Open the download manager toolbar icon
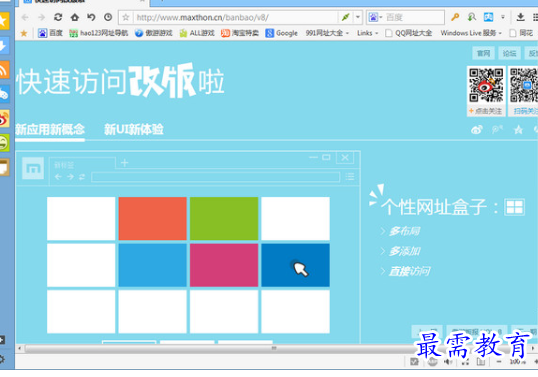Screen dimensions: 538x377 click(521, 17)
